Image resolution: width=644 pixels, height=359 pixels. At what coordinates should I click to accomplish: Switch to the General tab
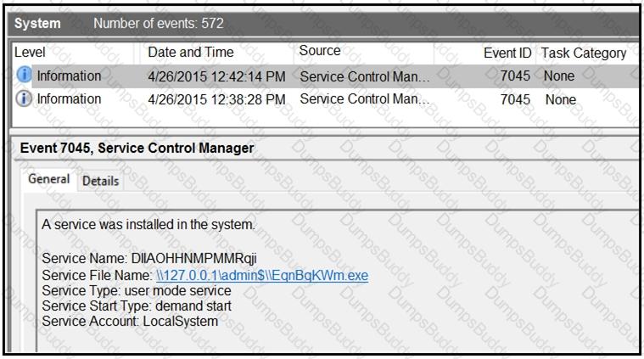coord(48,180)
